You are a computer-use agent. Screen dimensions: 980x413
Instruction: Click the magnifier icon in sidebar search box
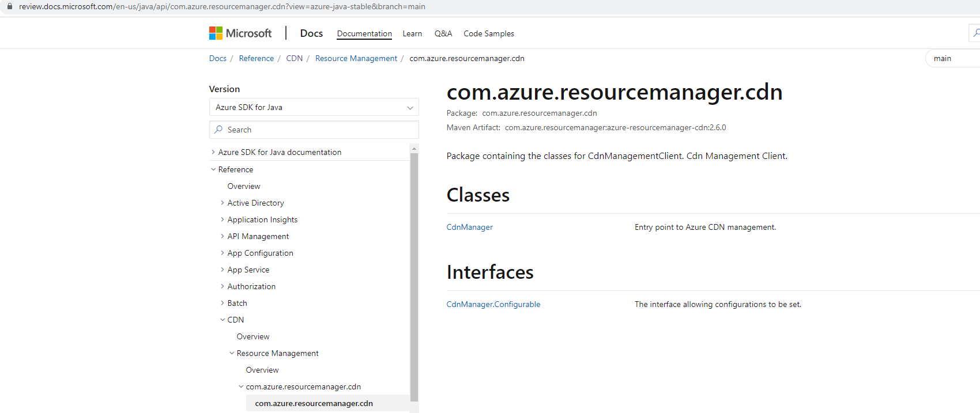coord(218,130)
